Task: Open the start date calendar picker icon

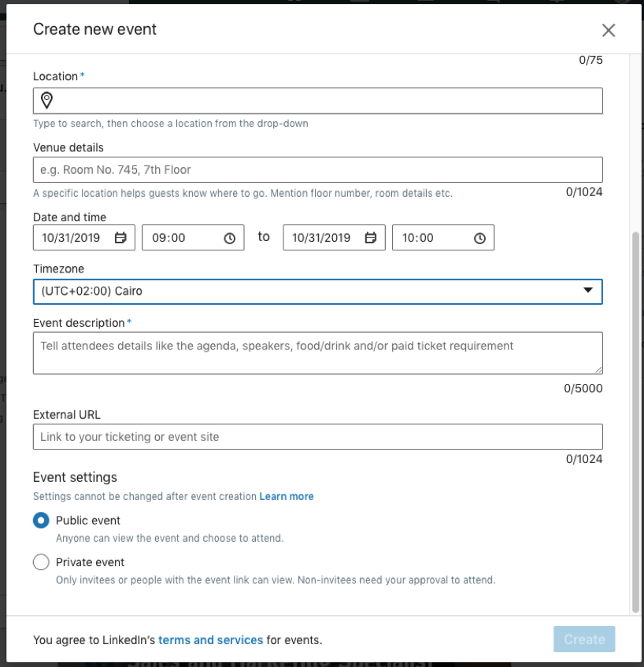Action: click(120, 238)
